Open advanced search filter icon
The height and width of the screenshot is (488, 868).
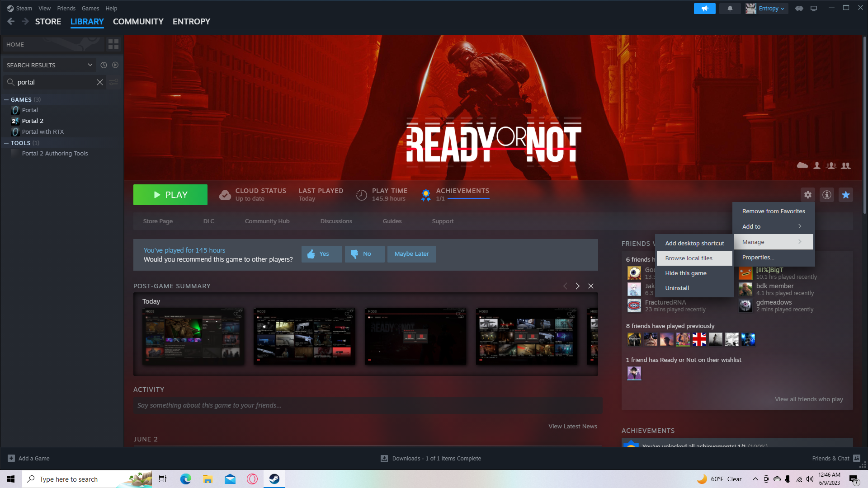[114, 82]
